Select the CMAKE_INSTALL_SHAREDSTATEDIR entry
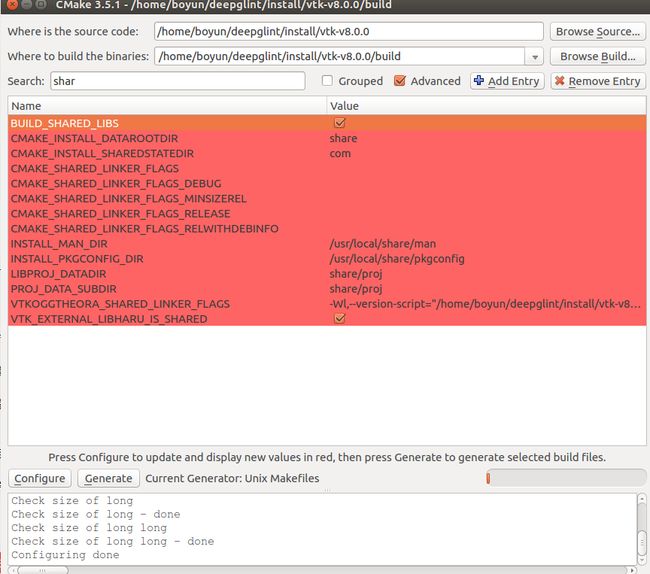Viewport: 650px width, 574px height. (x=102, y=153)
